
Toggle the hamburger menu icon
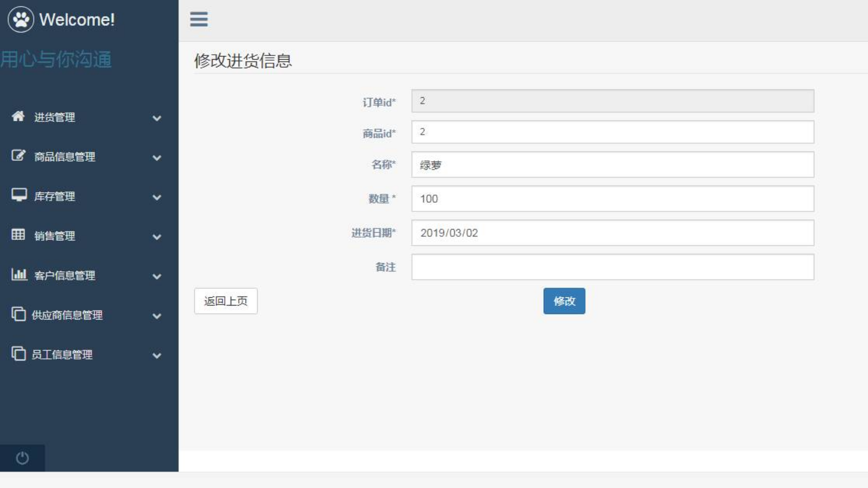point(199,19)
